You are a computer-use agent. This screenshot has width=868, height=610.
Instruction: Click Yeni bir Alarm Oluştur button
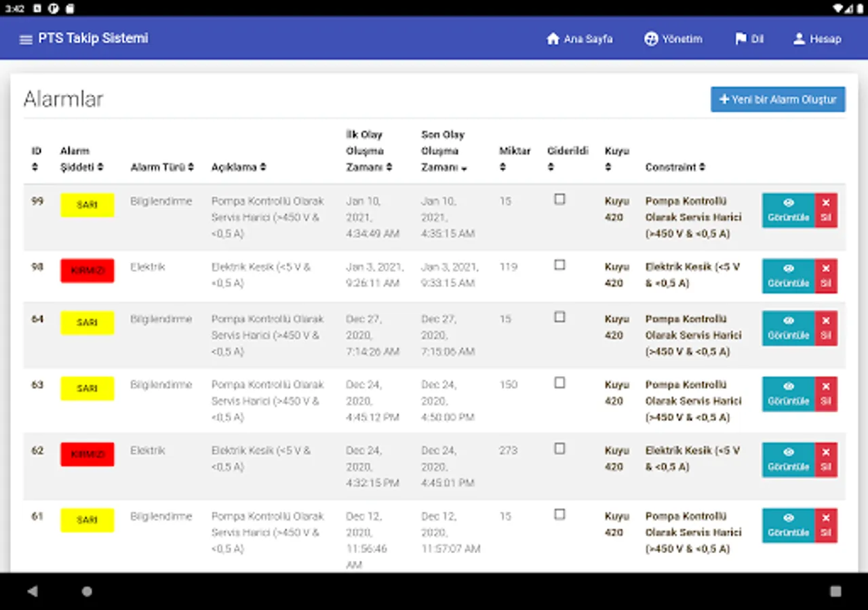(x=778, y=100)
